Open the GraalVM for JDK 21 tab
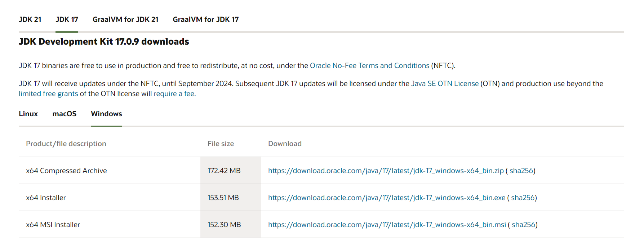 point(125,19)
